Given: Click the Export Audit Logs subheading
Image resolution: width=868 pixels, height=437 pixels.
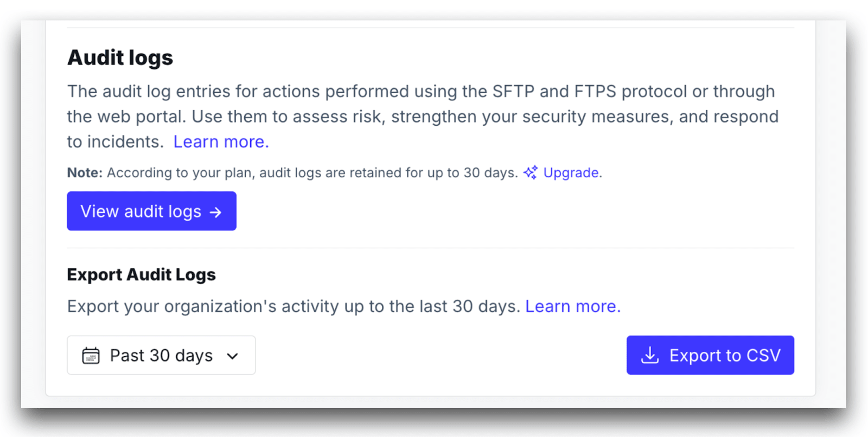Looking at the screenshot, I should [141, 274].
